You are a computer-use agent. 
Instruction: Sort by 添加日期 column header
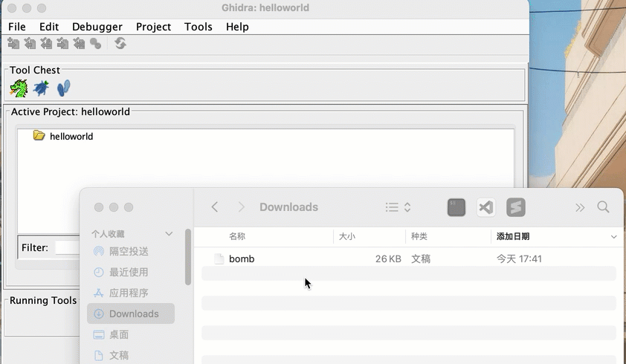513,236
